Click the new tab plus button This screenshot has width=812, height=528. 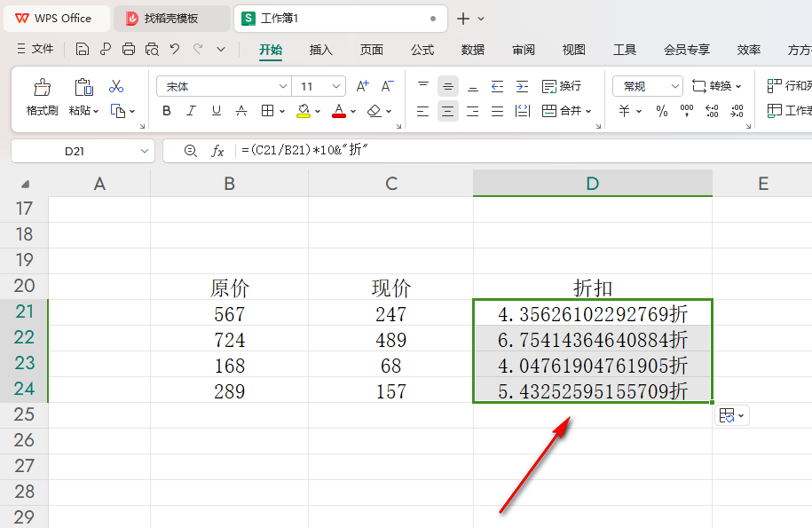click(x=463, y=19)
